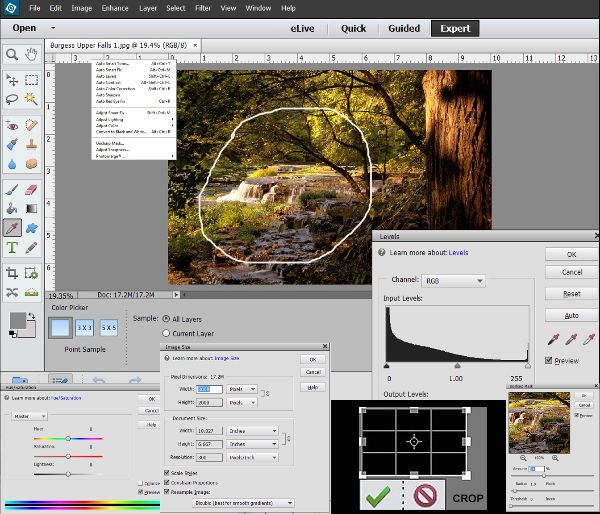The image size is (600, 514).
Task: Select the Crop tool in the toolbox
Action: [x=12, y=271]
